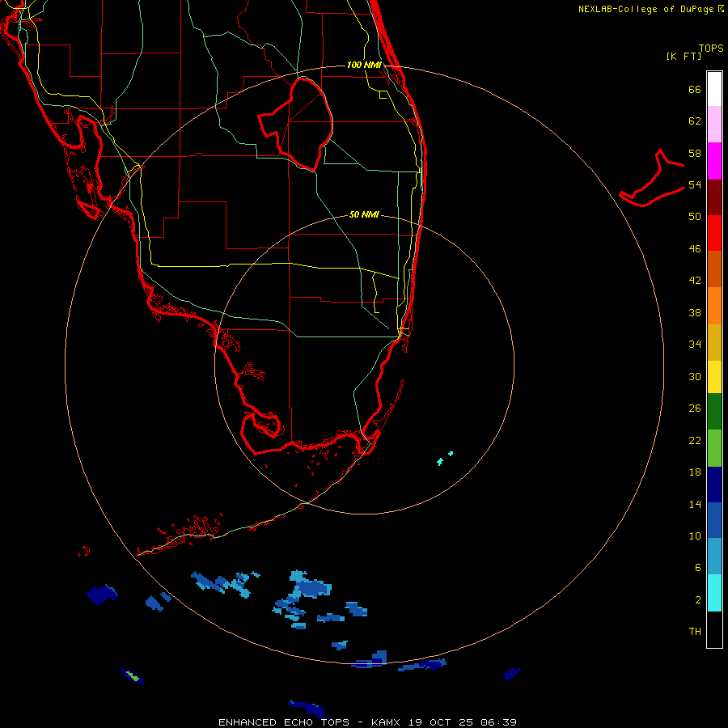Viewport: 728px width, 728px height.
Task: Click the legend value 50
Action: pyautogui.click(x=695, y=217)
